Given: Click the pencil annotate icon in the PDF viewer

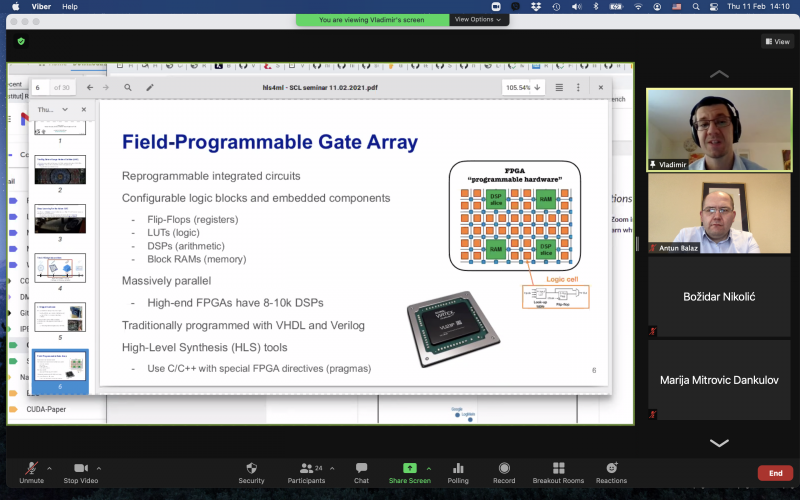Looking at the screenshot, I should click(x=149, y=87).
